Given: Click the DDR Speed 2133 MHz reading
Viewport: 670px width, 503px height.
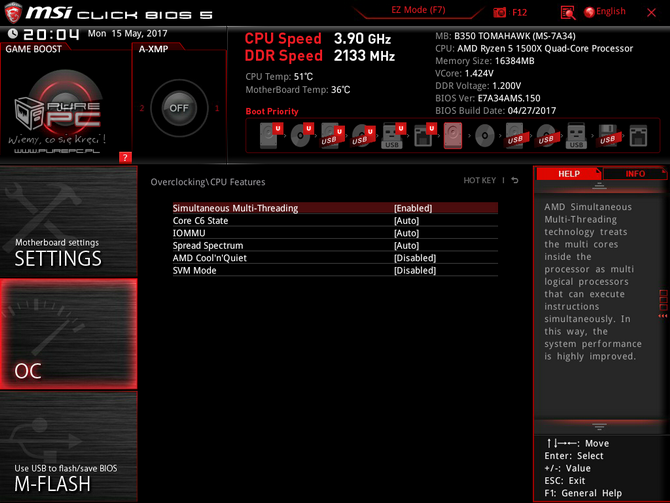Looking at the screenshot, I should pyautogui.click(x=320, y=56).
